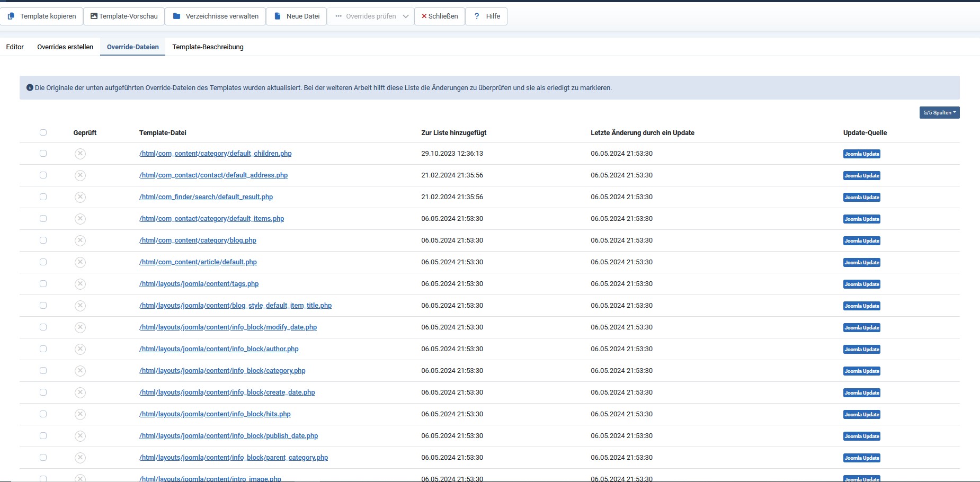Open Template-Vorschau via its image icon

pyautogui.click(x=94, y=16)
